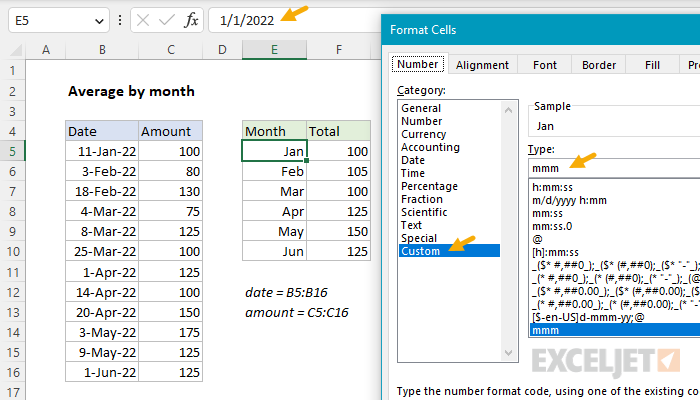Click the formula bar showing 1/1/2022
This screenshot has height=400, width=700.
click(295, 21)
